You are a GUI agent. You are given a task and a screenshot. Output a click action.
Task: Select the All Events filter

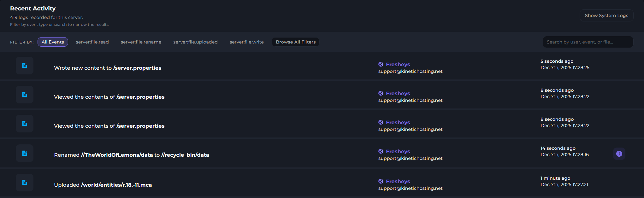(x=53, y=42)
